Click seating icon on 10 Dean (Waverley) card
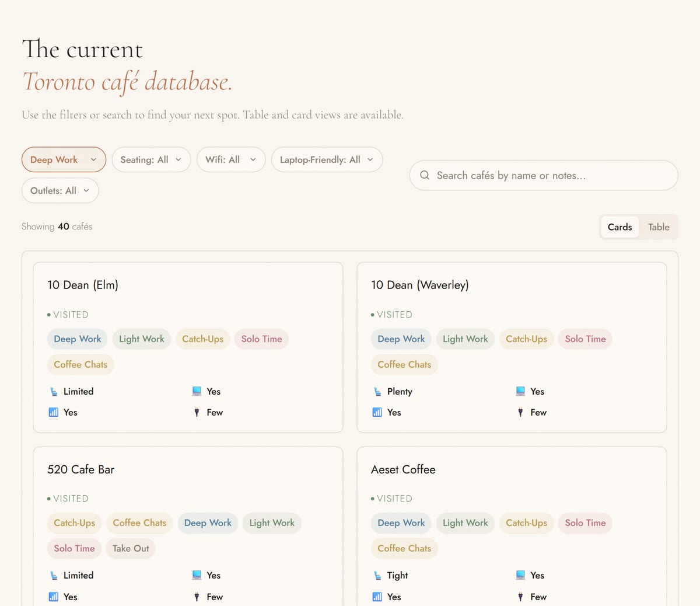Image resolution: width=700 pixels, height=606 pixels. (x=377, y=392)
